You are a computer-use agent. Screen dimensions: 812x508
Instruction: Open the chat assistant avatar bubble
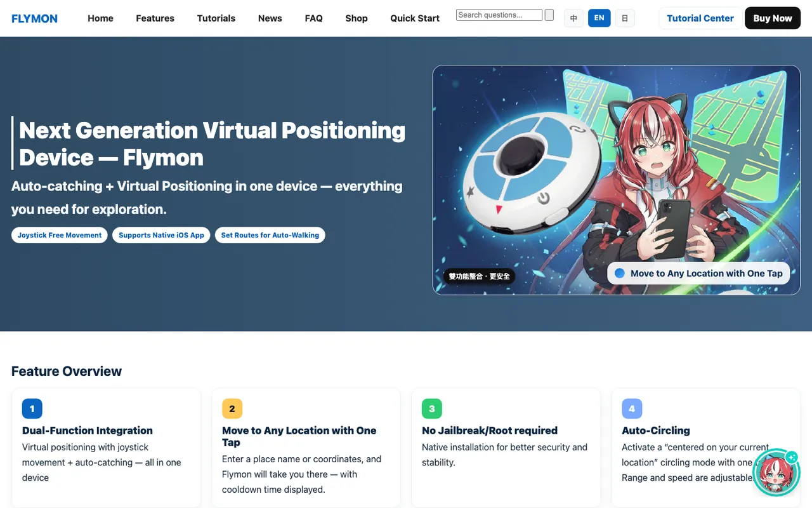pos(776,472)
